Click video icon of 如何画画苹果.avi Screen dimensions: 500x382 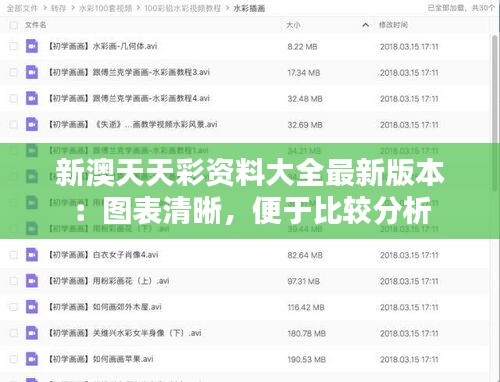(32, 359)
